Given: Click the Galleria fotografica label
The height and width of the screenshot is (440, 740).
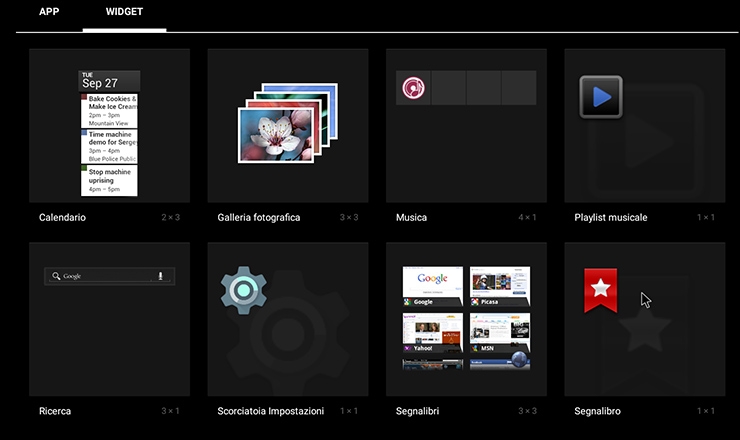Looking at the screenshot, I should pos(258,217).
